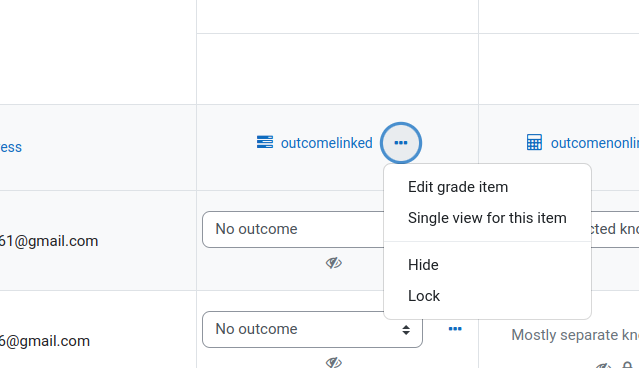Open the three-dot menu beside second No outcome

tap(455, 329)
